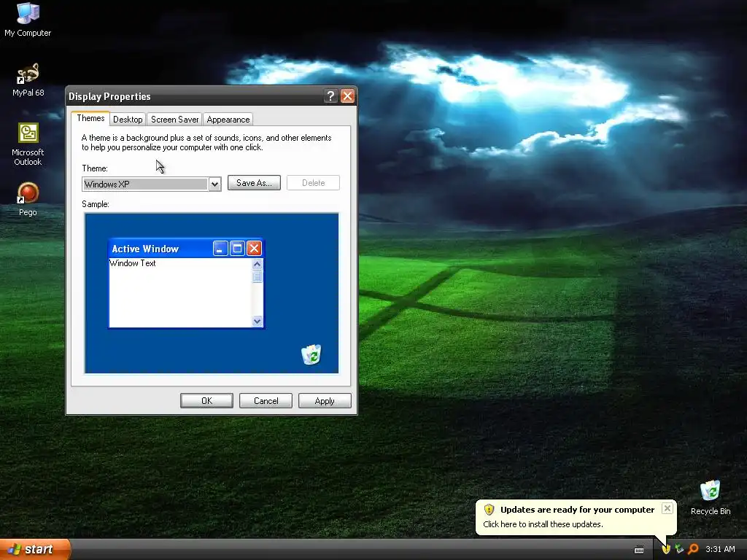Open the Start menu
Image resolution: width=747 pixels, height=560 pixels.
point(35,549)
